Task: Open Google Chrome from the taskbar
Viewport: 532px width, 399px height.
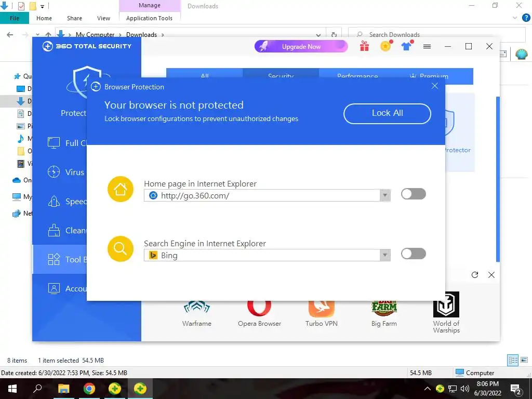Action: (x=89, y=389)
